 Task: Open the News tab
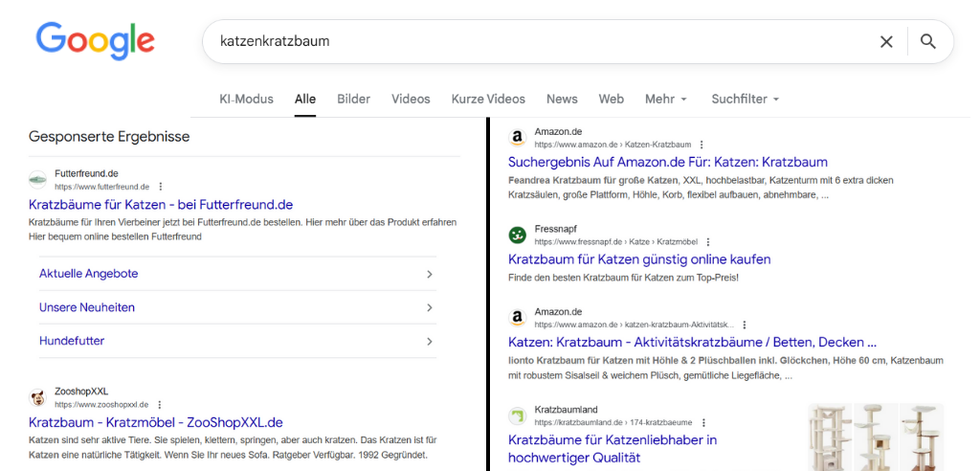point(562,99)
